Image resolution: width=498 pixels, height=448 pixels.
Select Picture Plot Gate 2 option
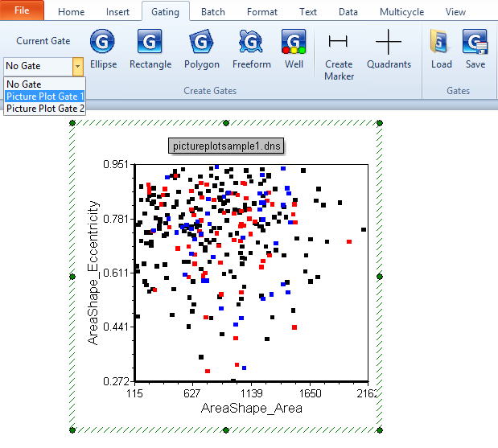(45, 108)
